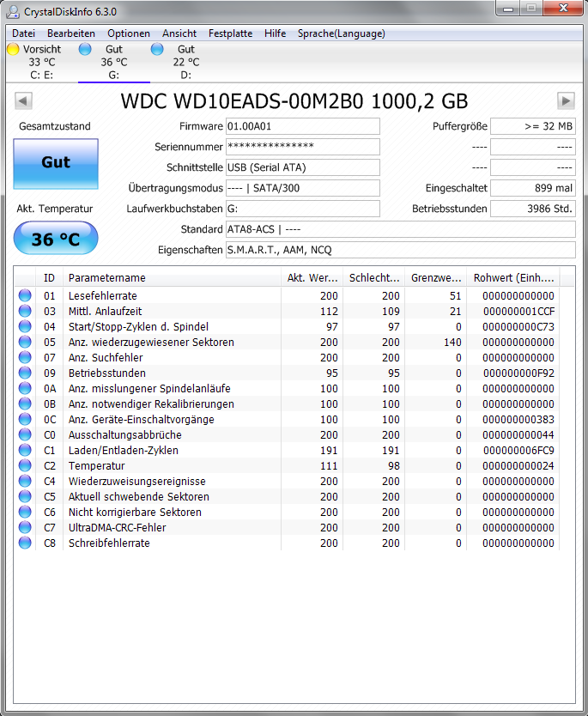
Task: Click the Akt. Wer... column header
Action: click(x=312, y=277)
